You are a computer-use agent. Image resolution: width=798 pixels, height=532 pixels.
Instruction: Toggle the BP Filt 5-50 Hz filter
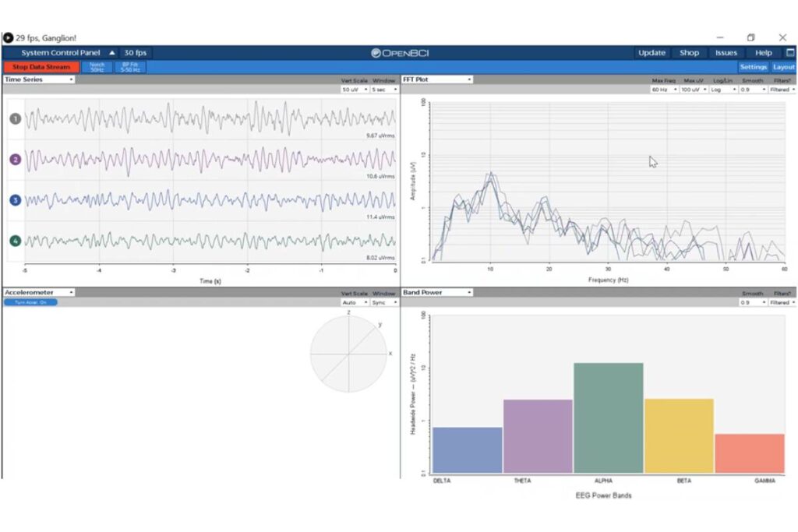(x=130, y=67)
